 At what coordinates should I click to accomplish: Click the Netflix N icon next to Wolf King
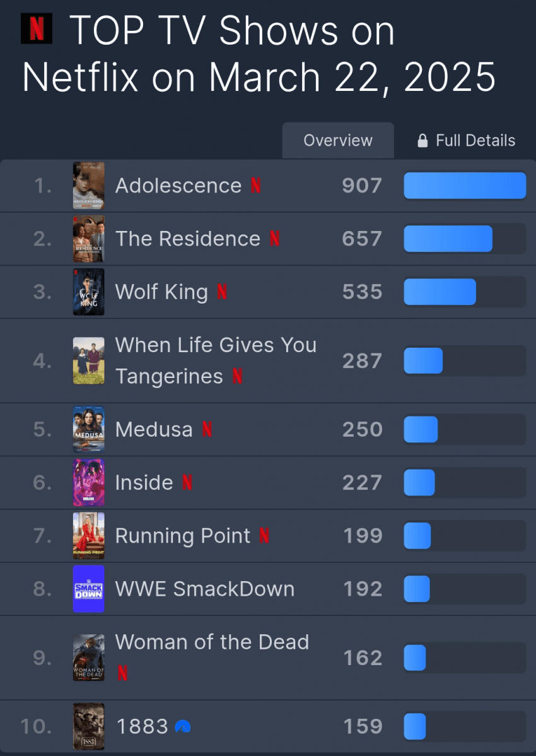click(x=222, y=291)
